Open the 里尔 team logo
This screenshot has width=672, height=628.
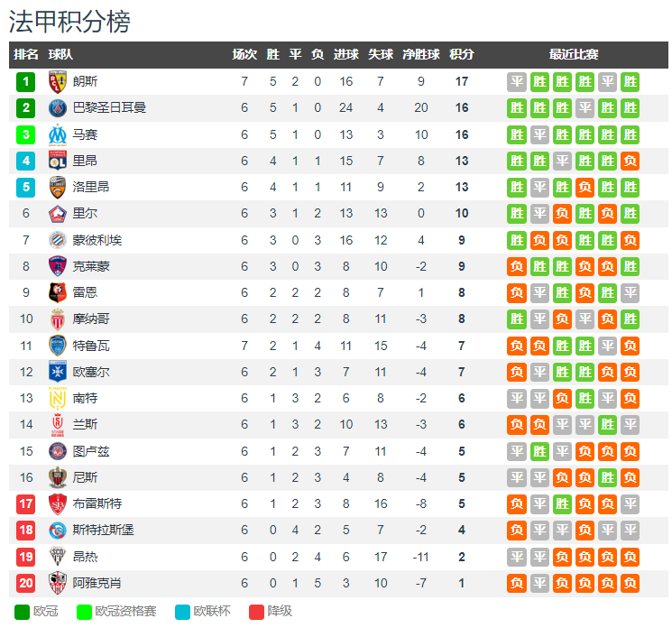pyautogui.click(x=58, y=213)
